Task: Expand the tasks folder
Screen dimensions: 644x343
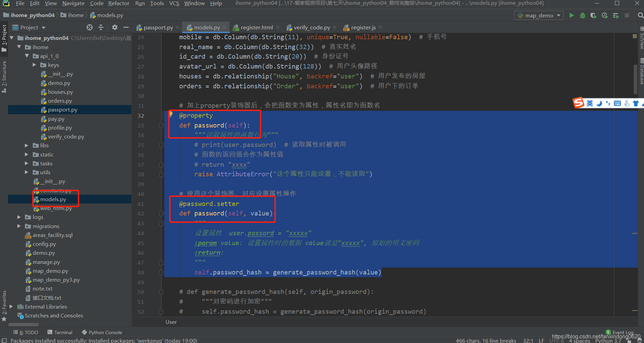Action: coord(27,163)
